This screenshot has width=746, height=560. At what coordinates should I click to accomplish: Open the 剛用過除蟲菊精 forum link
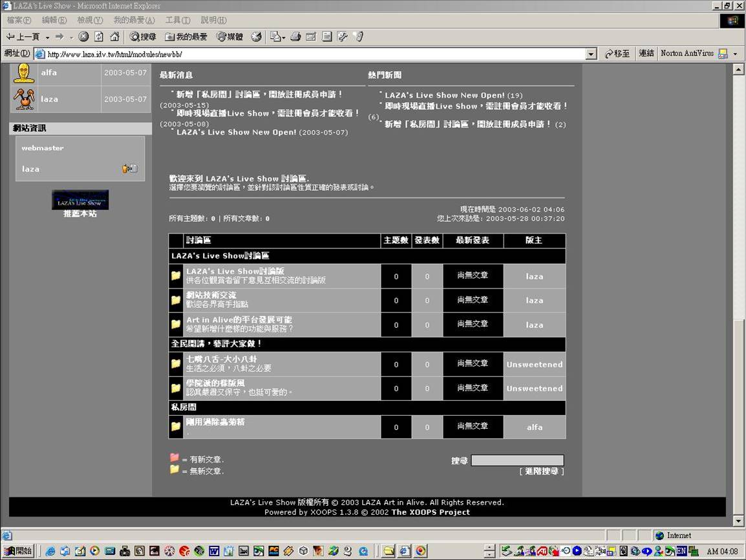point(215,422)
